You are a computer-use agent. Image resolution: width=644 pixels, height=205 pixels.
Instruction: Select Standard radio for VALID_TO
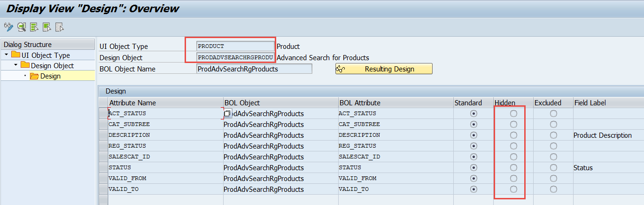pos(473,189)
